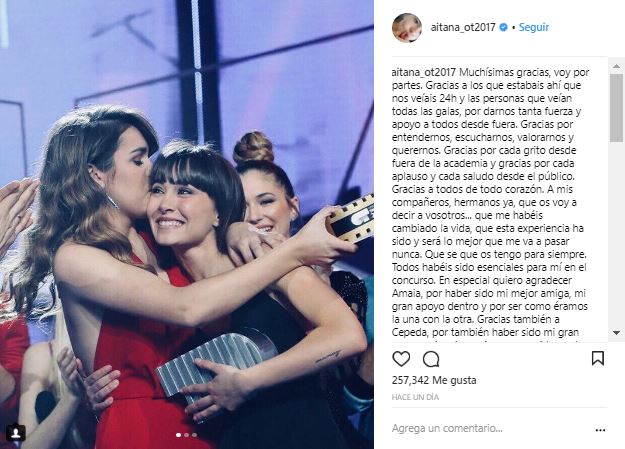Follow the account with Seguir
This screenshot has width=625, height=449.
534,27
